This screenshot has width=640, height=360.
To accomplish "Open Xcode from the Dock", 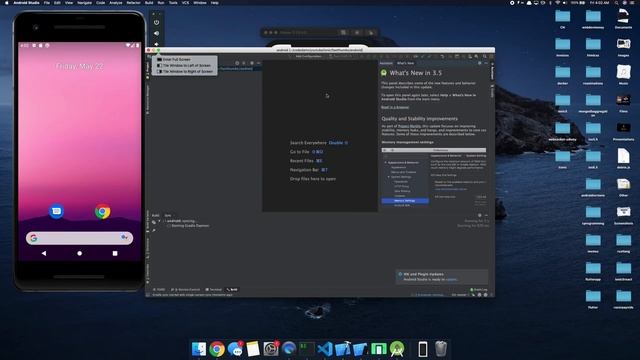I will click(x=343, y=349).
